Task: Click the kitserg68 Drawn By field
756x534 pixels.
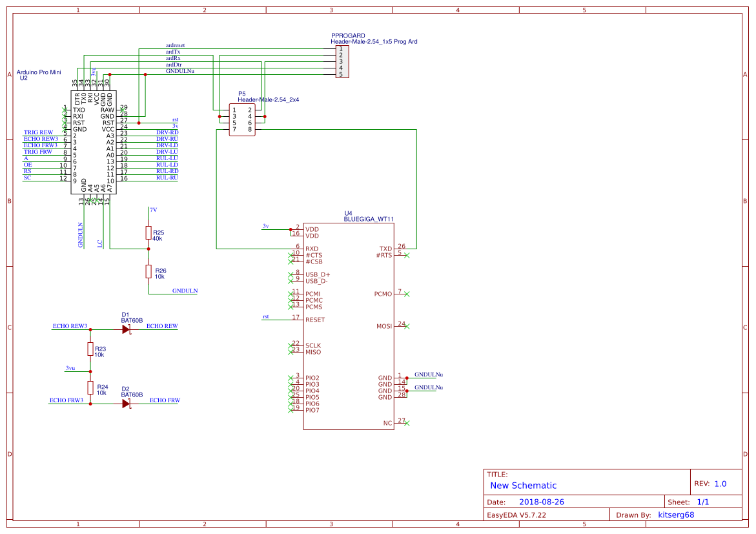Action: coord(676,515)
